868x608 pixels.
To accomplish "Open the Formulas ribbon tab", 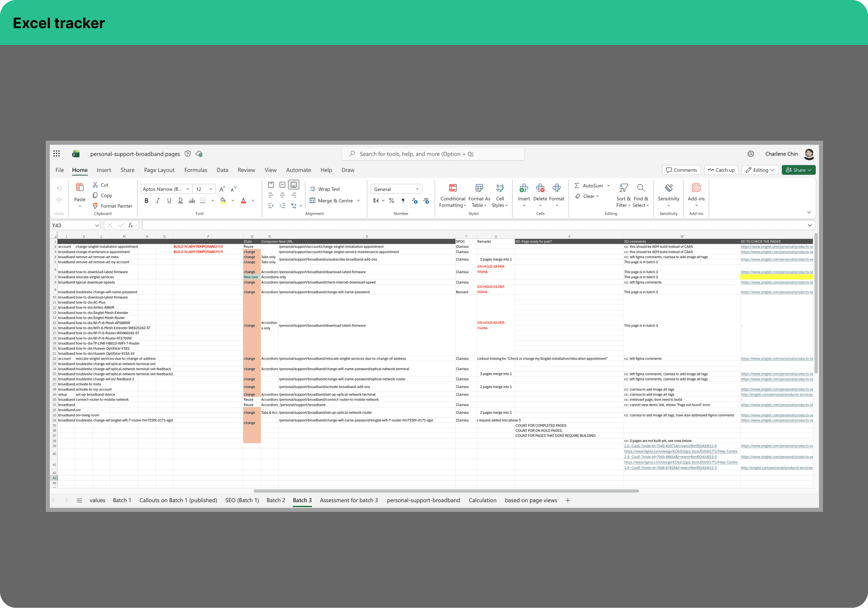I will click(196, 170).
